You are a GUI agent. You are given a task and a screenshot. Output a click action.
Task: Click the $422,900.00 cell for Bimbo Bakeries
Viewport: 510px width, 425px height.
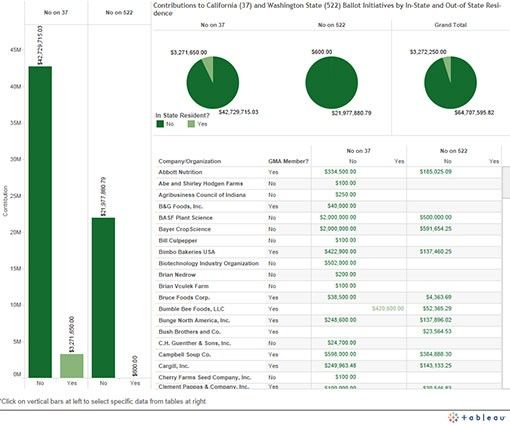340,251
